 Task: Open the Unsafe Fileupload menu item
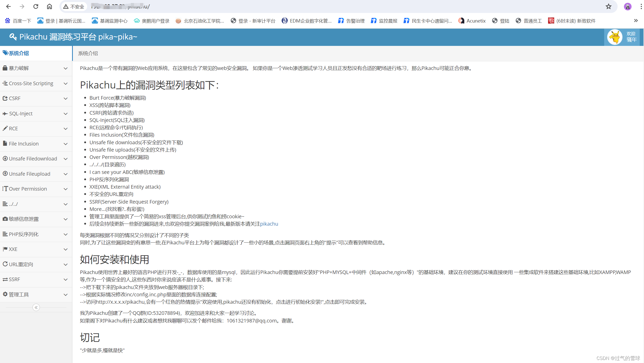click(x=29, y=174)
